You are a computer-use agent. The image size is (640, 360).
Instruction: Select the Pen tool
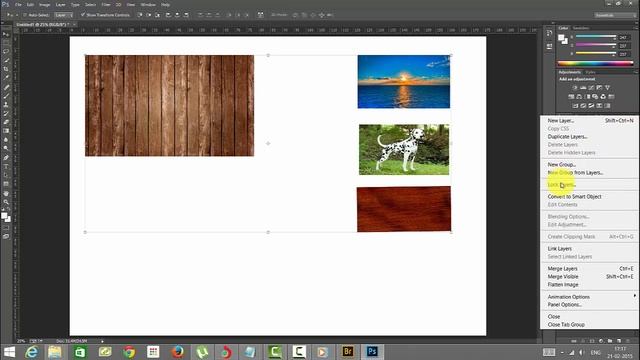tap(6, 158)
